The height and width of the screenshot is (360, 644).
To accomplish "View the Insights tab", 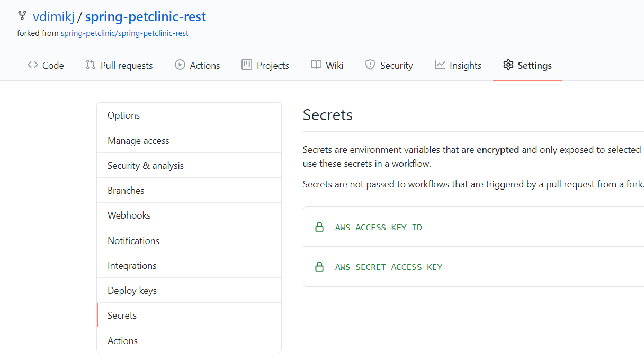I will click(458, 66).
